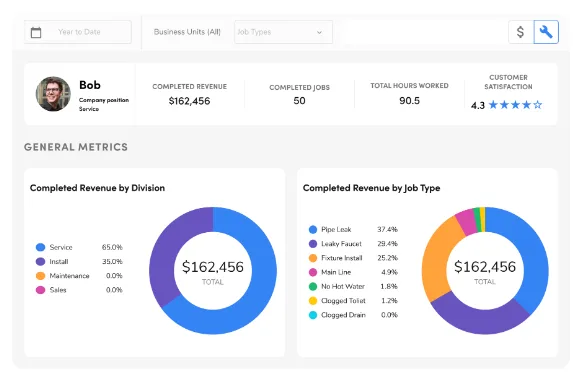Click the 35.0% Install value
Screen dimensions: 573x374
112,261
